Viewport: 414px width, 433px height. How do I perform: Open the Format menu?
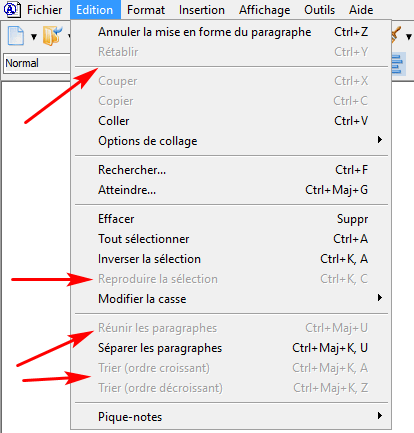point(146,10)
